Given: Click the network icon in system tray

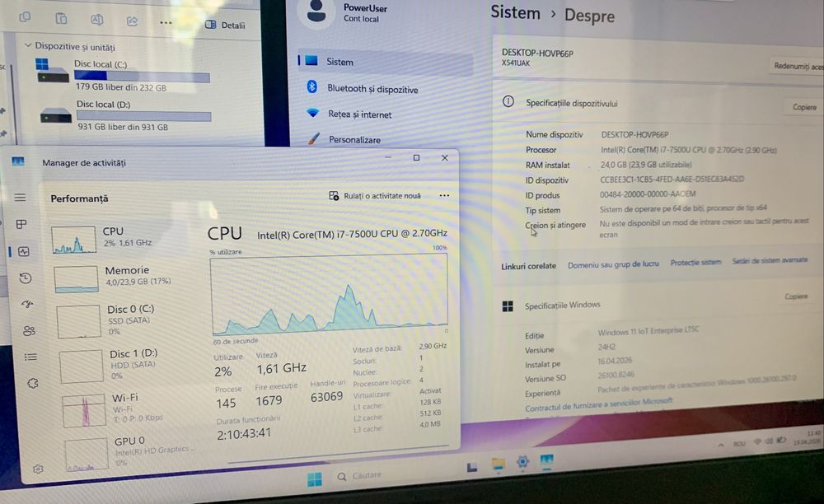Looking at the screenshot, I should 757,441.
